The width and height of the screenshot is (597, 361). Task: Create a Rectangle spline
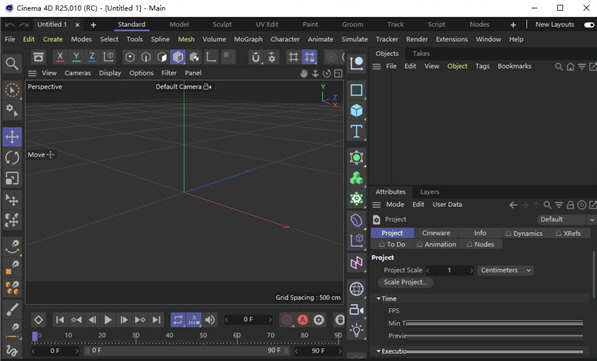point(356,90)
